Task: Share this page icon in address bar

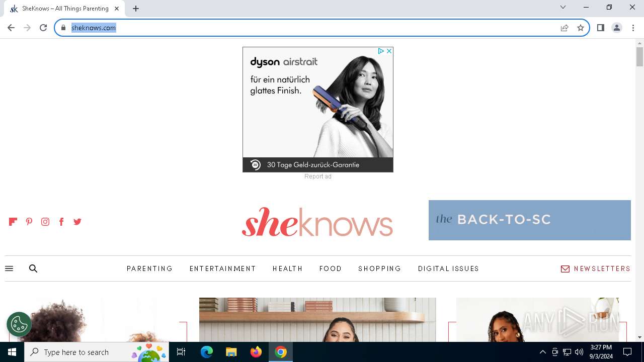Action: click(565, 28)
